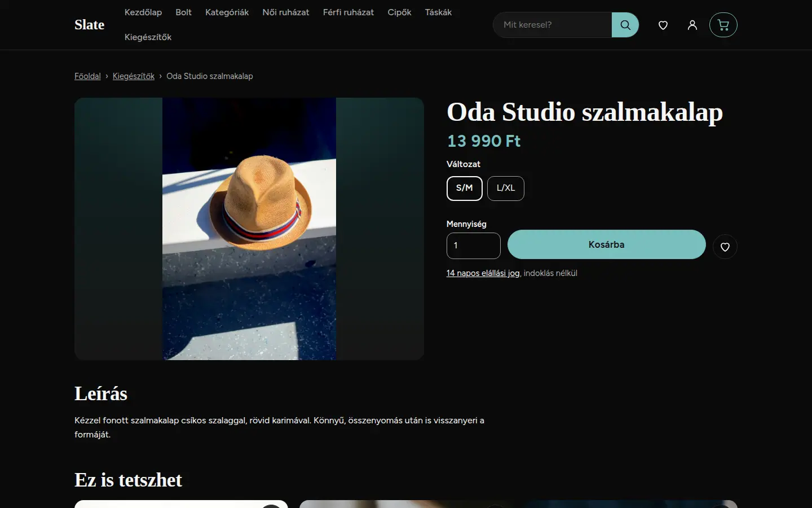Viewport: 812px width, 508px height.
Task: Click the Kosárba add-to-cart button
Action: (x=607, y=244)
